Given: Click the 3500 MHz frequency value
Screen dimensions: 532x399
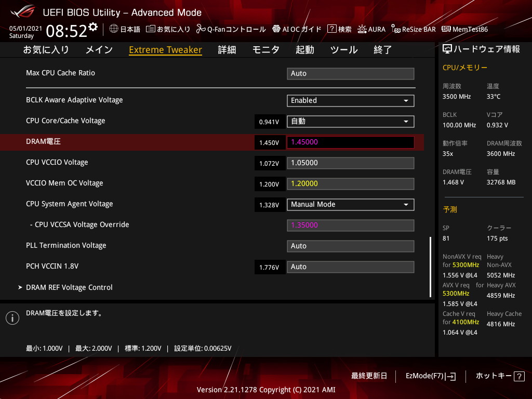Looking at the screenshot, I should tap(457, 97).
